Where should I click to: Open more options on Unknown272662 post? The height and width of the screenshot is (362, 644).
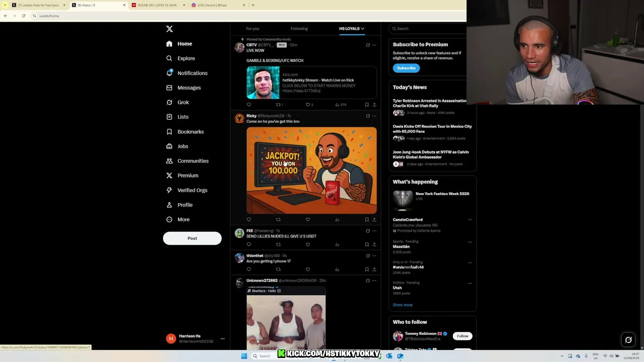[374, 281]
